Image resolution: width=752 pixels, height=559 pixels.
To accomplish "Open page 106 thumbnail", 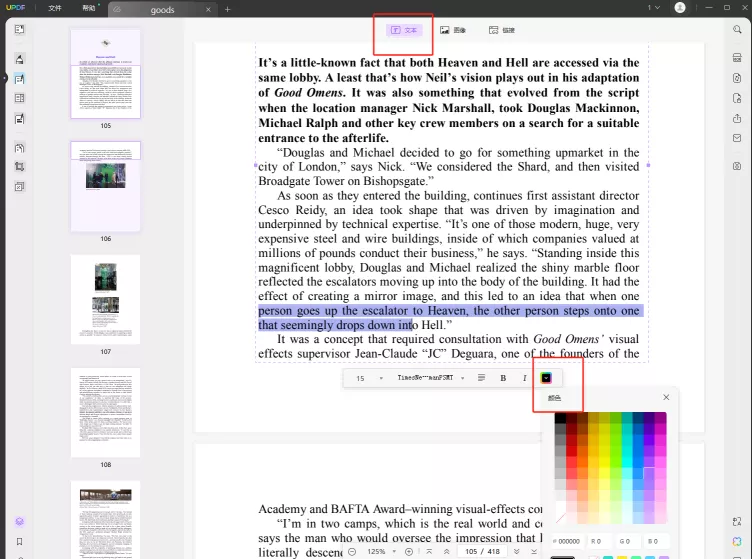I will (106, 186).
